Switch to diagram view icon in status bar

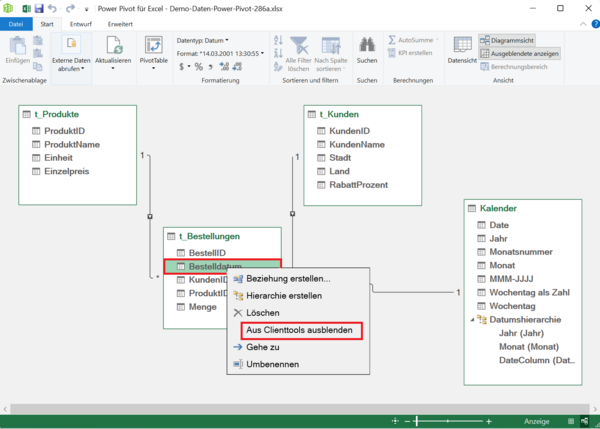[x=584, y=421]
